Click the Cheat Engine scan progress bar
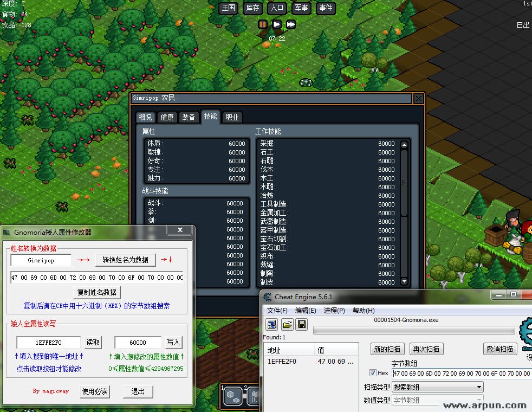The image size is (532, 412). [413, 331]
